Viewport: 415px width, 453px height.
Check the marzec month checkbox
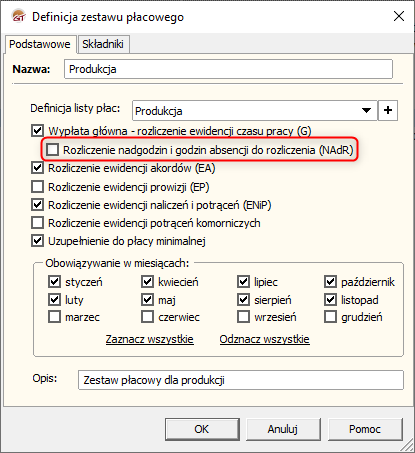pos(54,317)
